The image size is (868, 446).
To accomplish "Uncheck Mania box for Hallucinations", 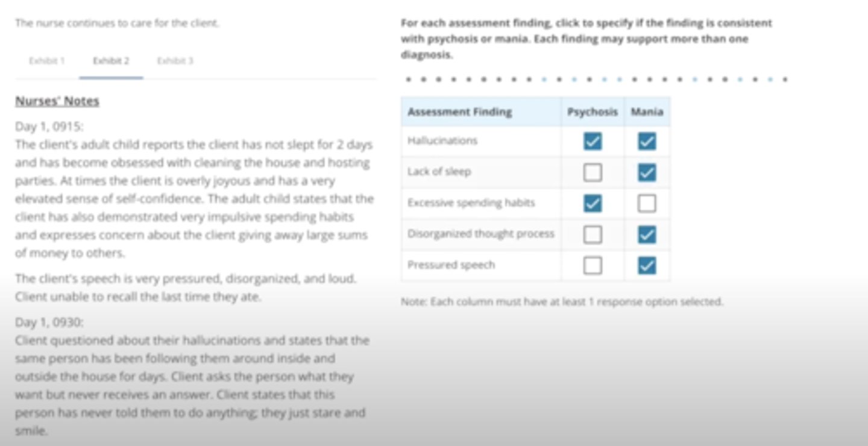I will 647,142.
